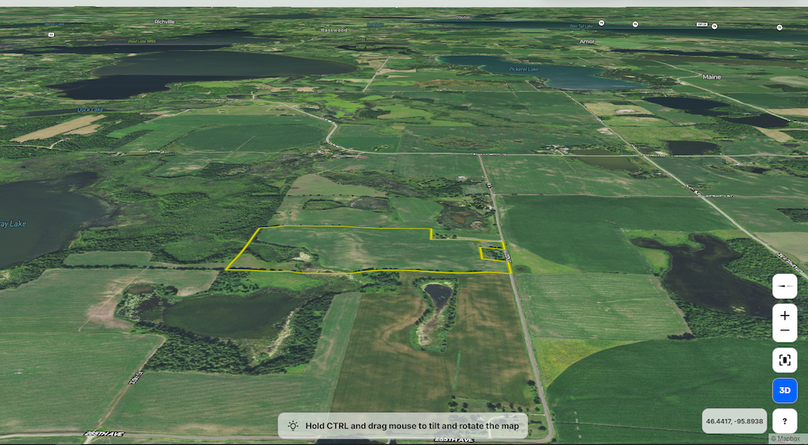Click the fit-to-bounds frame icon
Screen dimensions: 808x445
tap(785, 360)
